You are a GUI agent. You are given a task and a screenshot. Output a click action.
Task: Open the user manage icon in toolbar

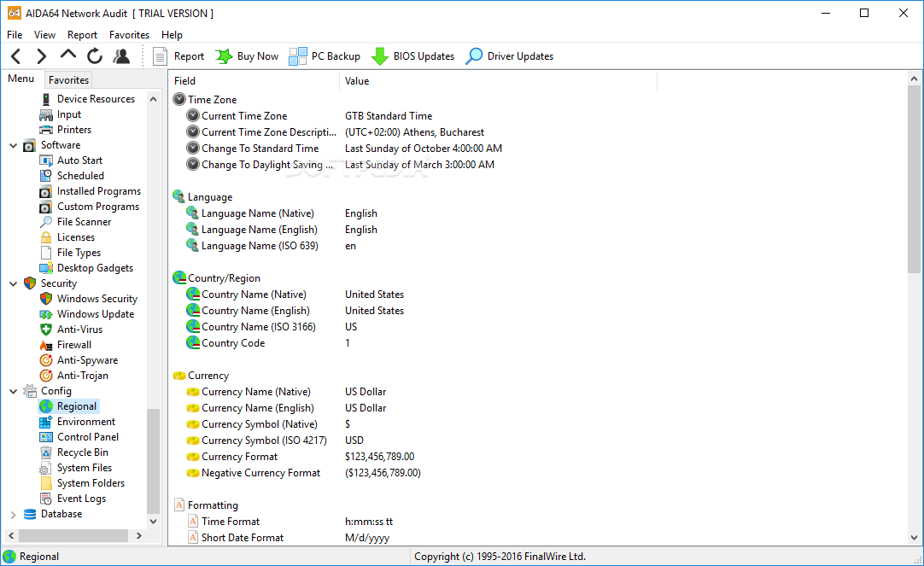(x=121, y=56)
